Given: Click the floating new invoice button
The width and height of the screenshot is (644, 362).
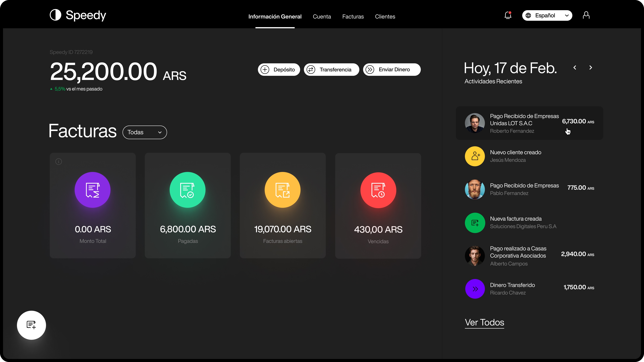Looking at the screenshot, I should pos(31,325).
